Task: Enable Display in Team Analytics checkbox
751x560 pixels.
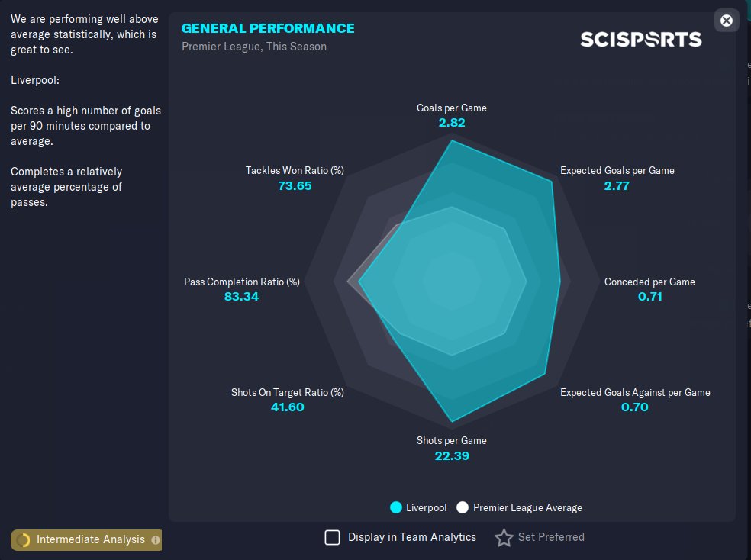Action: [333, 538]
